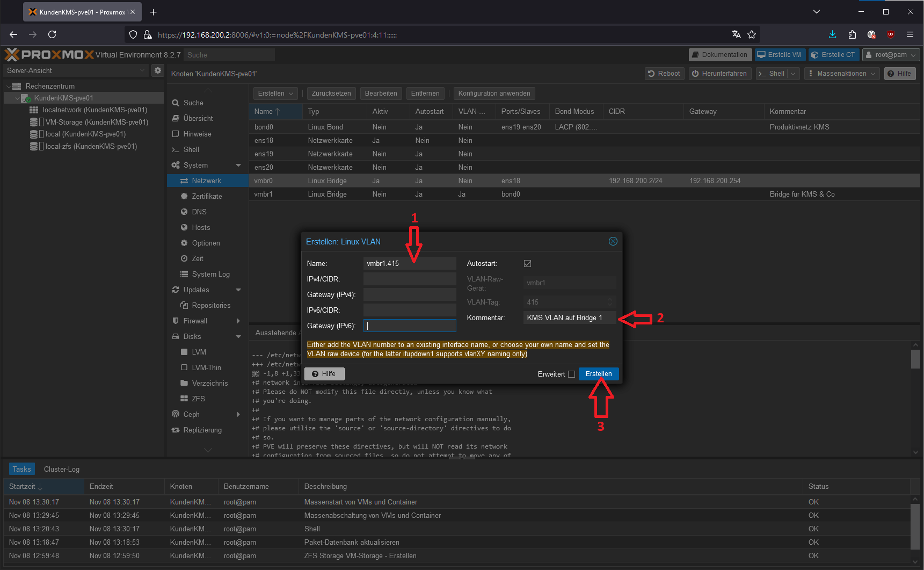Image resolution: width=924 pixels, height=570 pixels.
Task: Expand the Firewall submenu arrow
Action: pos(238,321)
